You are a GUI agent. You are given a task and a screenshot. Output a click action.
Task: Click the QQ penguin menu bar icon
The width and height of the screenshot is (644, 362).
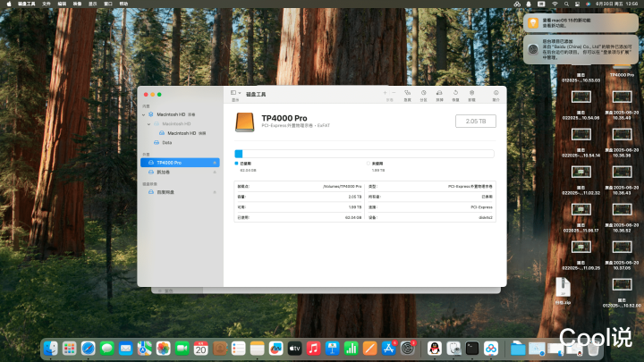pyautogui.click(x=529, y=4)
